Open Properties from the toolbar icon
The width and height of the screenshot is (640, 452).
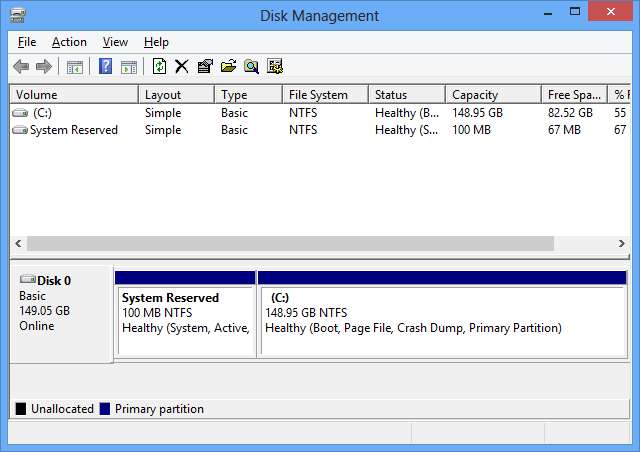click(x=205, y=67)
